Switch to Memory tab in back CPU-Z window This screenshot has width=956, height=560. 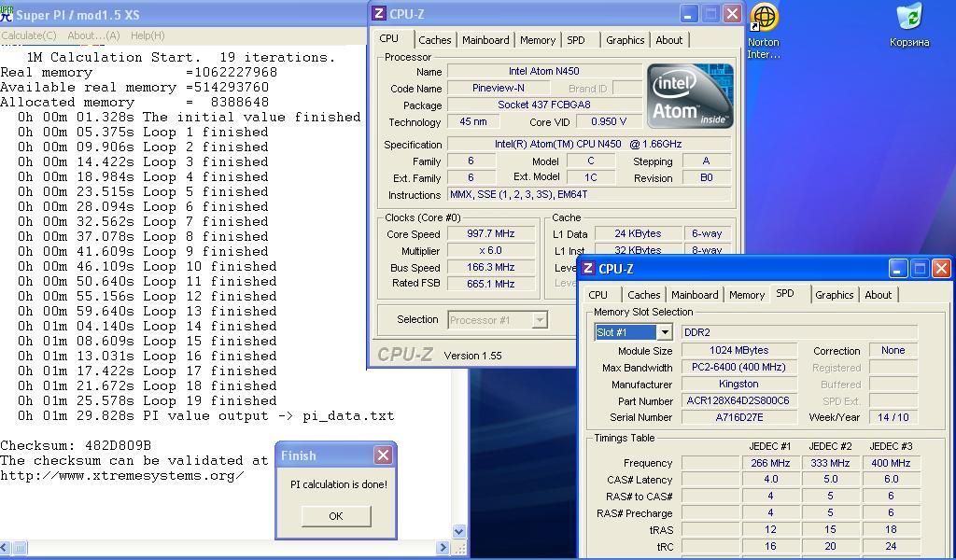pyautogui.click(x=537, y=39)
